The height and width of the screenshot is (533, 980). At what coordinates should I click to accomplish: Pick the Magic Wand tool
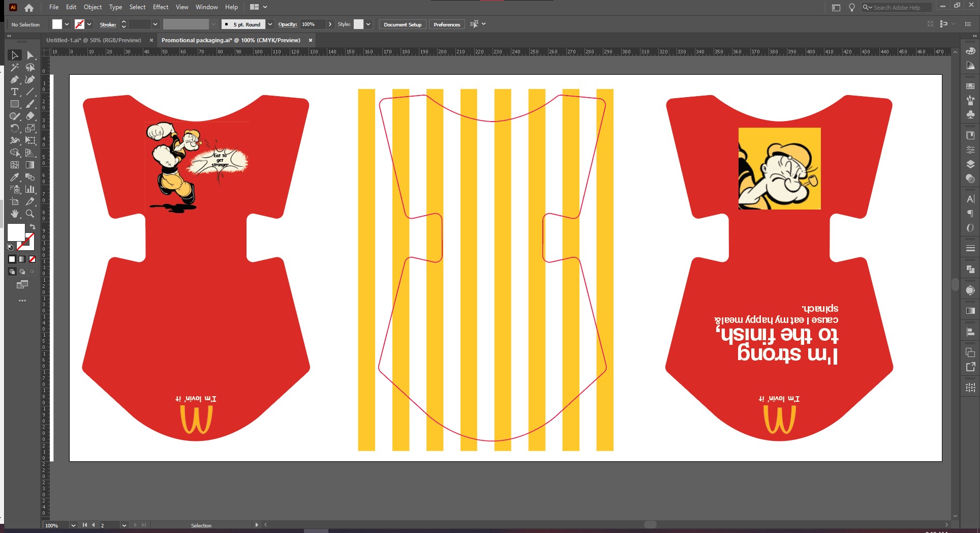click(14, 67)
